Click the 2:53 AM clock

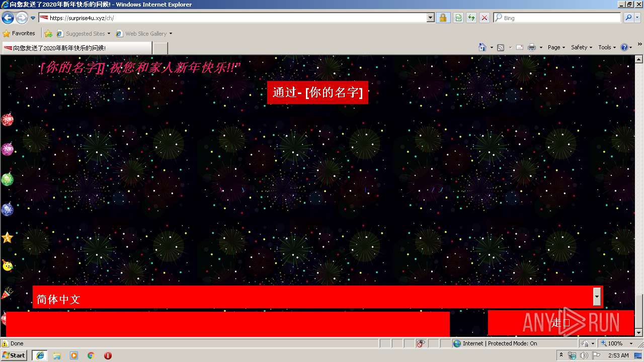tap(618, 355)
